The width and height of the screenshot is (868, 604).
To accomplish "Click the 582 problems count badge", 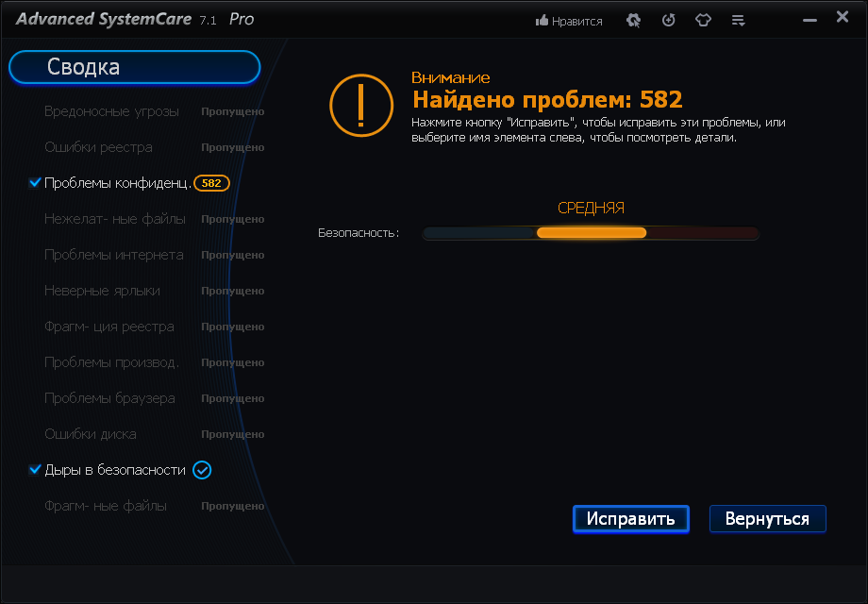I will [x=210, y=183].
